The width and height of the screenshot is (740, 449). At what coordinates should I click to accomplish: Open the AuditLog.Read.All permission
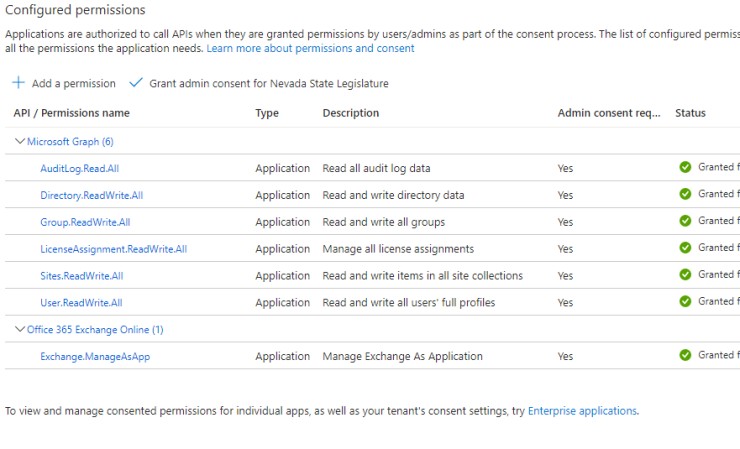coord(79,169)
